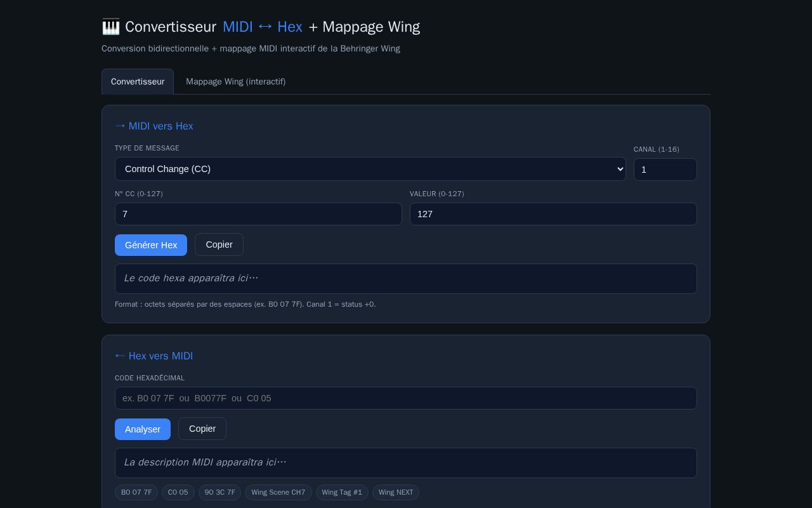Copy the generated hex code
Screen dimensions: 812x508
(219, 244)
